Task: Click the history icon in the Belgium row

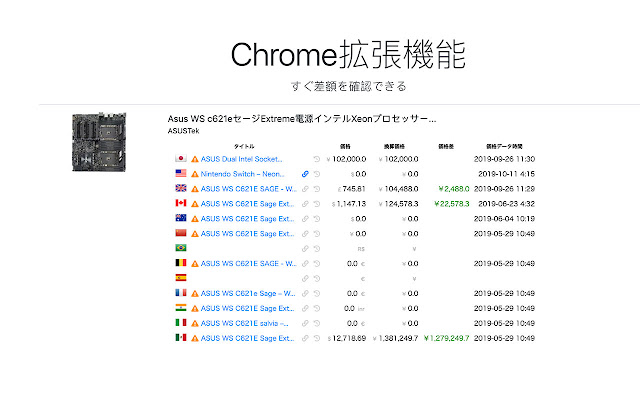Action: (x=316, y=264)
